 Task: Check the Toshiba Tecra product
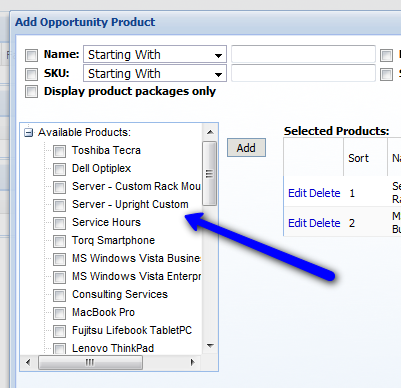pos(59,151)
